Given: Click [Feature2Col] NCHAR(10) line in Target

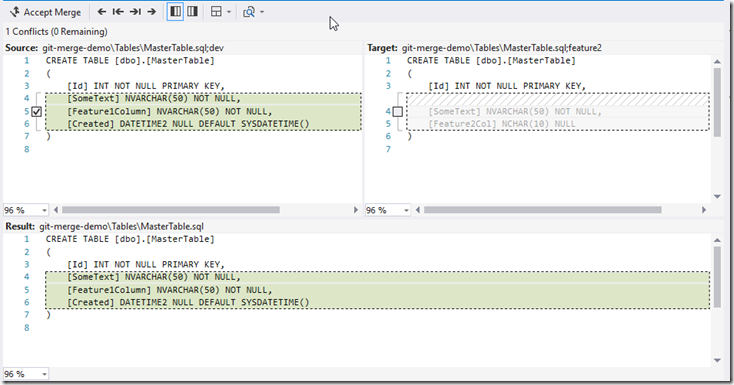Looking at the screenshot, I should [501, 124].
